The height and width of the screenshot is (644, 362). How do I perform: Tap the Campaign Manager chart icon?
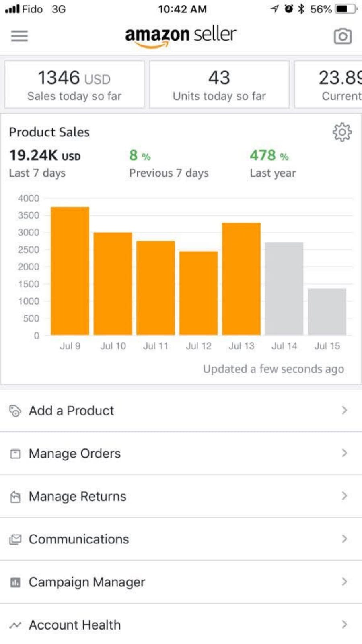coord(15,582)
